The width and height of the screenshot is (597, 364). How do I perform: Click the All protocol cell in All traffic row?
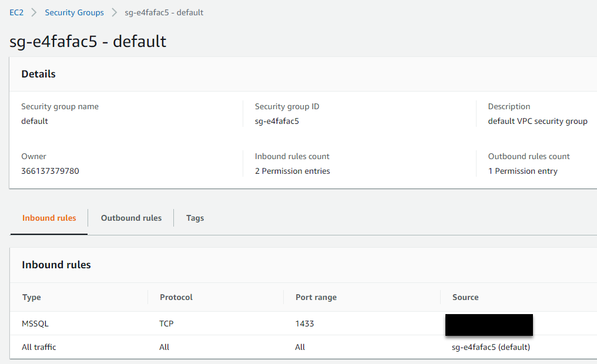pyautogui.click(x=164, y=347)
